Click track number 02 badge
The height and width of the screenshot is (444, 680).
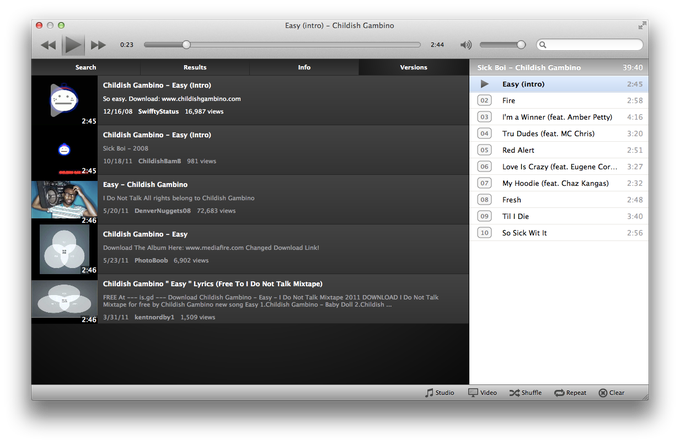pos(484,101)
